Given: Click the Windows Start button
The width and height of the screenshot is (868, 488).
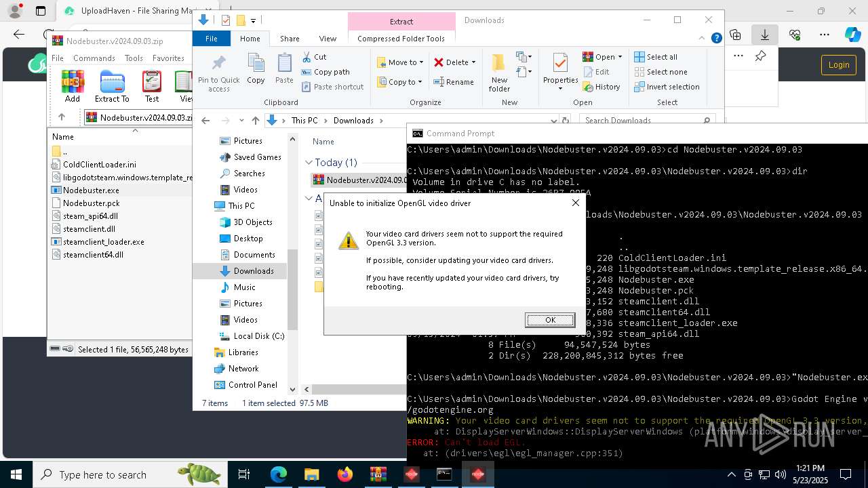Looking at the screenshot, I should pos(16,474).
